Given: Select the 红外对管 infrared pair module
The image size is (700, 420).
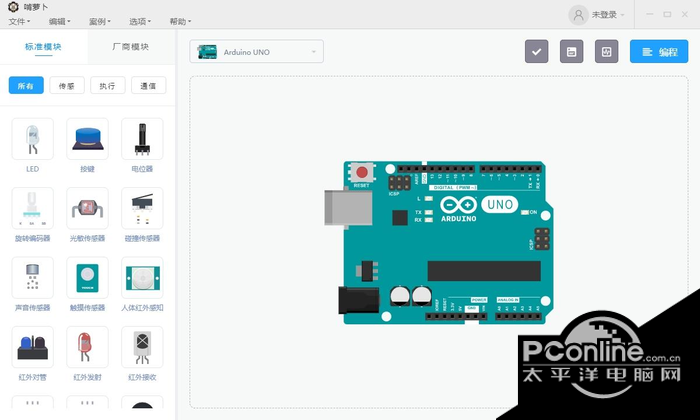Looking at the screenshot, I should (33, 347).
